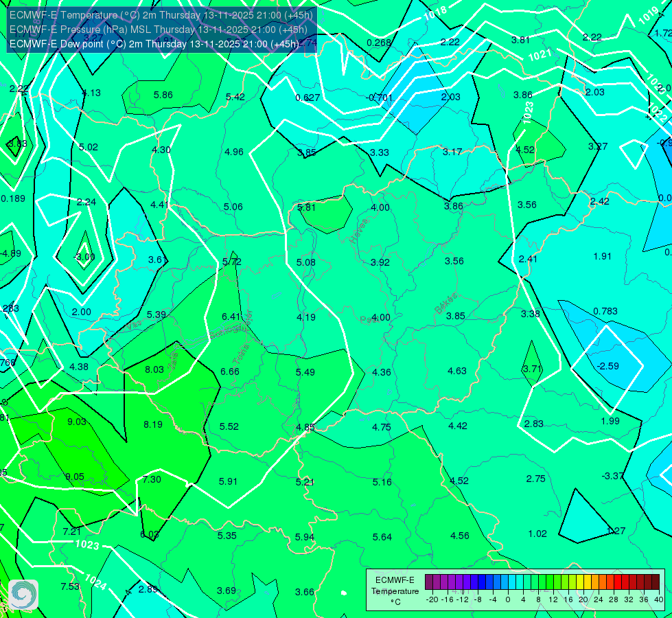Click the 3.17 value on the map
The image size is (672, 618).
[x=452, y=152]
